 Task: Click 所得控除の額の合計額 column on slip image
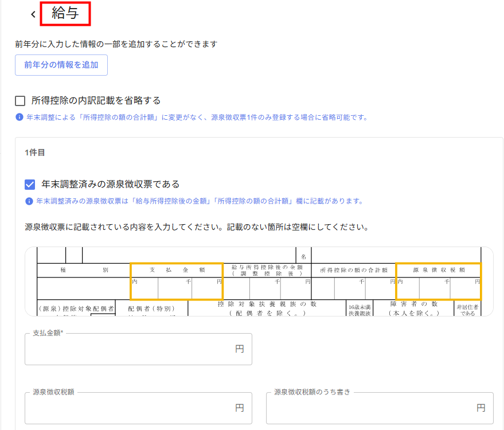(354, 281)
